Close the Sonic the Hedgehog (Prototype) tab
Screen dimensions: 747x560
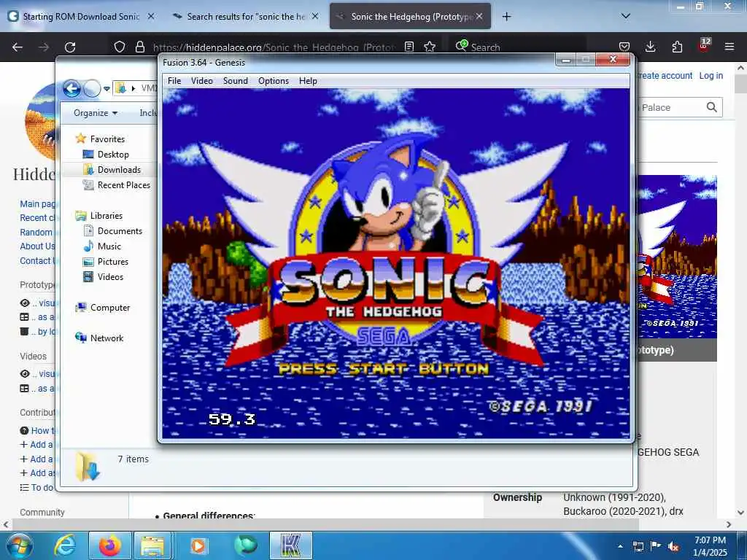479,16
